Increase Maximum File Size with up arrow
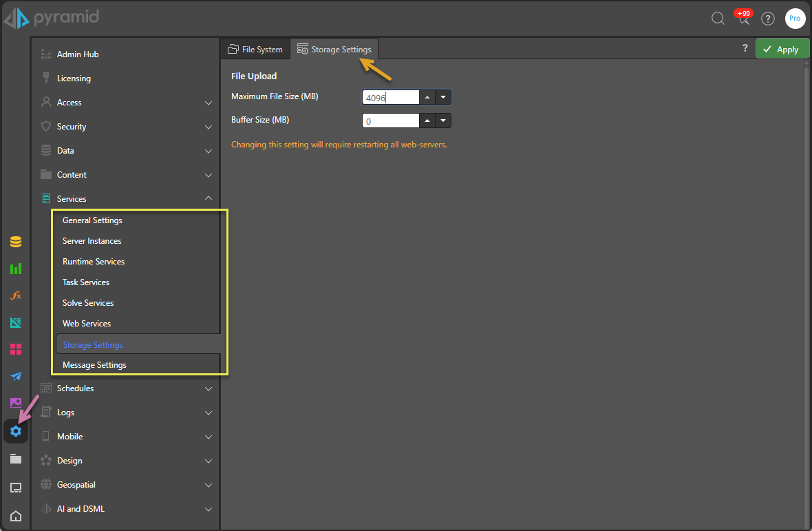812x531 pixels. click(427, 98)
